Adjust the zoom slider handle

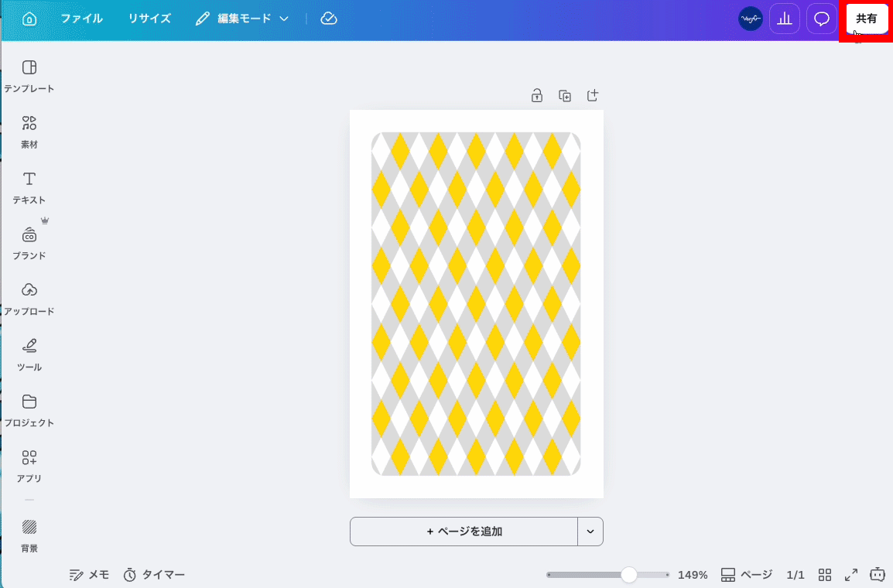(x=629, y=575)
